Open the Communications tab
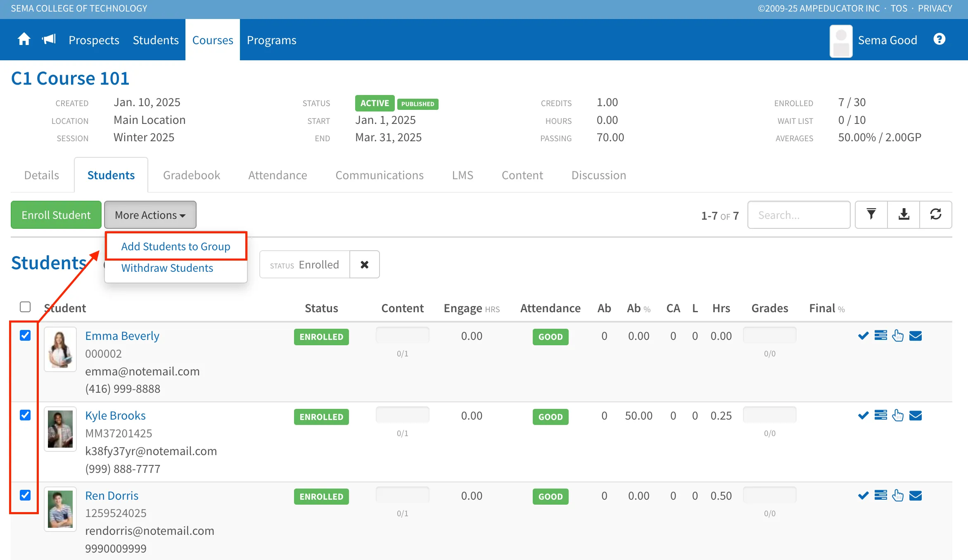This screenshot has width=968, height=560. point(380,175)
